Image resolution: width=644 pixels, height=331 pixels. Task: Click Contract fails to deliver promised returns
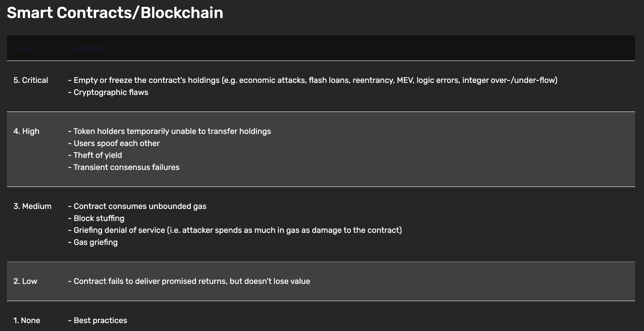189,281
